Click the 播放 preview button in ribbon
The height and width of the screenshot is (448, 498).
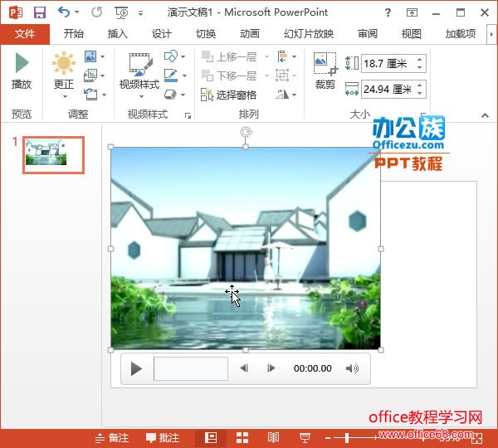tap(22, 71)
